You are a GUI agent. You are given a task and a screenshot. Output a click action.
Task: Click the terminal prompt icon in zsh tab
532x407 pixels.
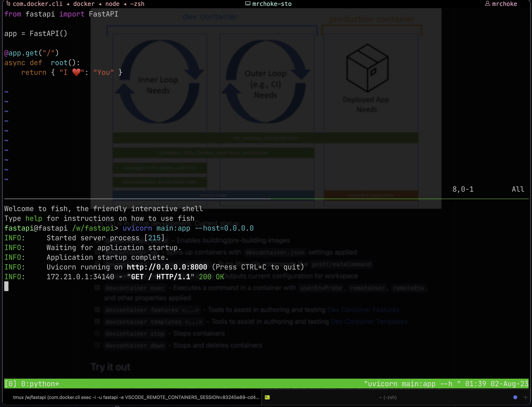pyautogui.click(x=267, y=397)
